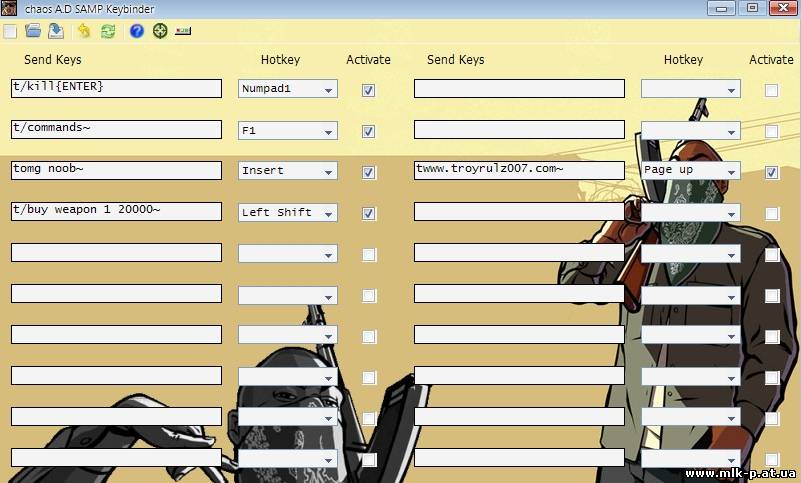Click the empty fifth left Send Keys field

(x=116, y=252)
